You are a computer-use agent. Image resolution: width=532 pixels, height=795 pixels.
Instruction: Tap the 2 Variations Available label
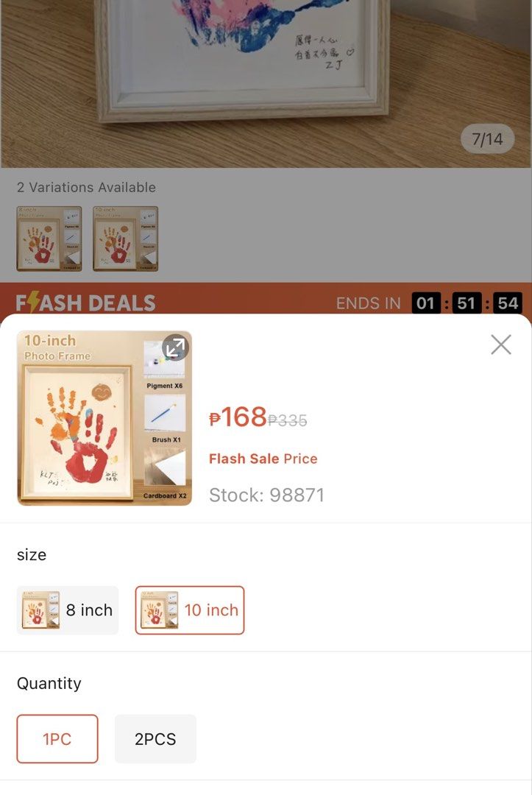tap(86, 187)
